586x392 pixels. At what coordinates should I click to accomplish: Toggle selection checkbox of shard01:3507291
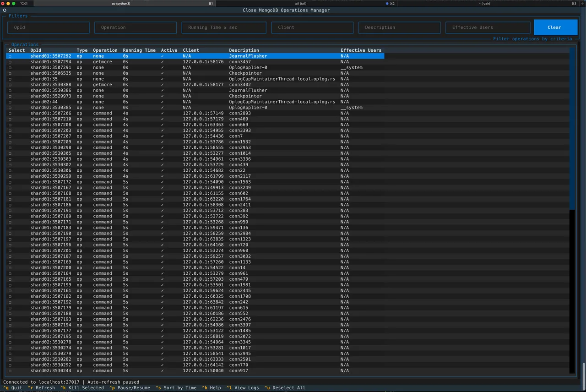pyautogui.click(x=10, y=68)
